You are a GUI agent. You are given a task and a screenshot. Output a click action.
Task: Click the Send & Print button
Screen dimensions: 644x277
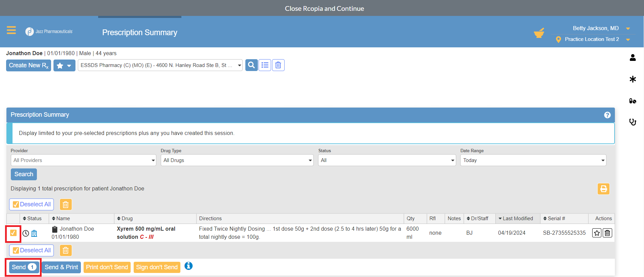61,267
